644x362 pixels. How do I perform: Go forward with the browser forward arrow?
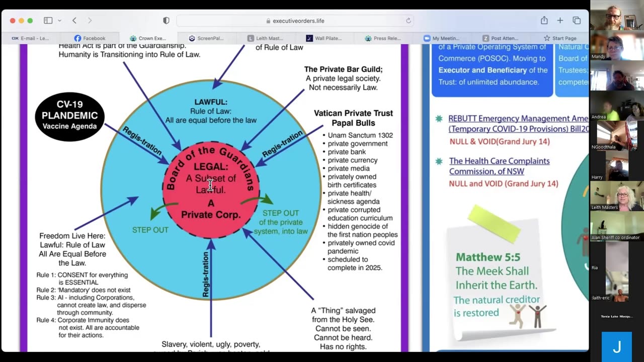(90, 21)
